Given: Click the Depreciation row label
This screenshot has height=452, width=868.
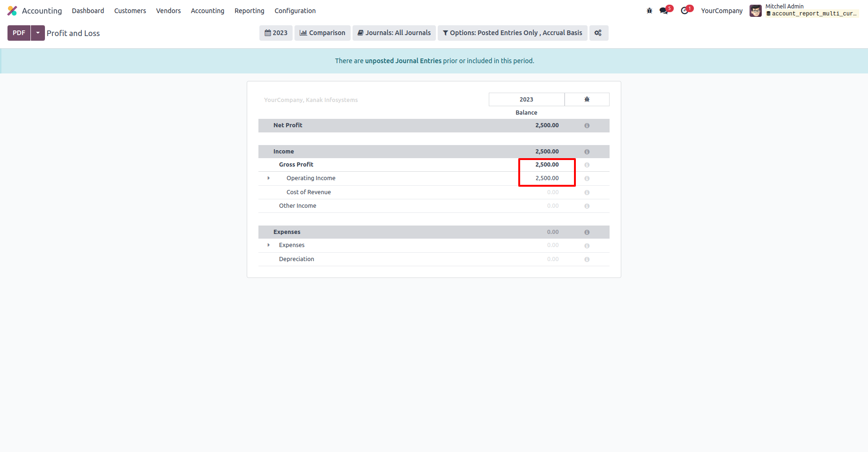Looking at the screenshot, I should pyautogui.click(x=296, y=259).
